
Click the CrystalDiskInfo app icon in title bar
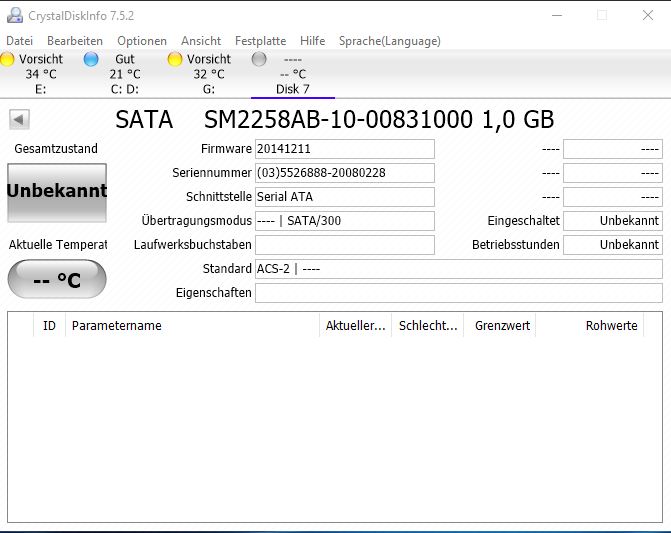click(15, 15)
